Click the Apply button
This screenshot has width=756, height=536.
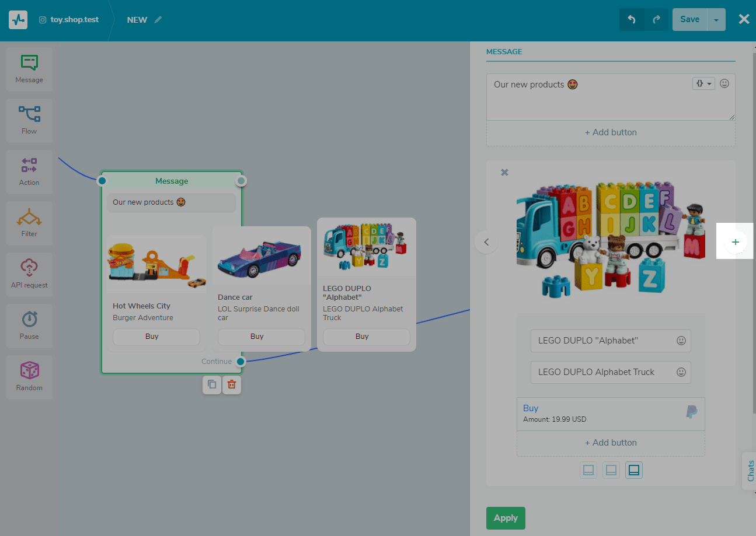506,518
